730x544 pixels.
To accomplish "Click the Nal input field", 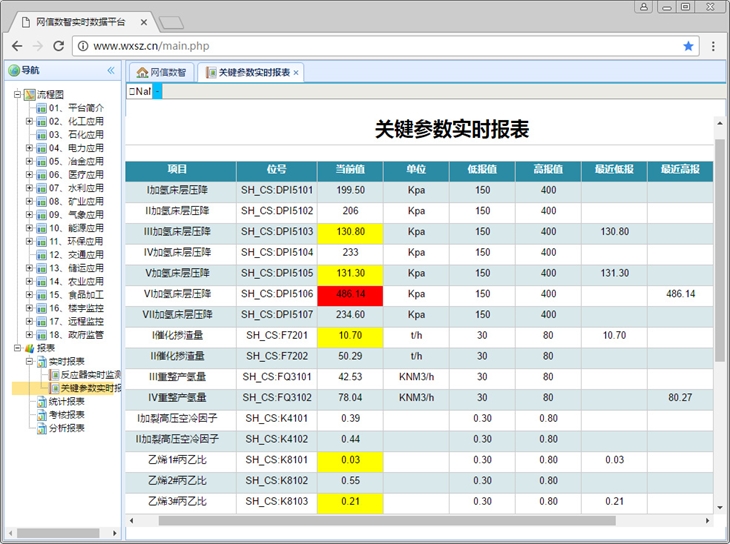I will pyautogui.click(x=140, y=91).
